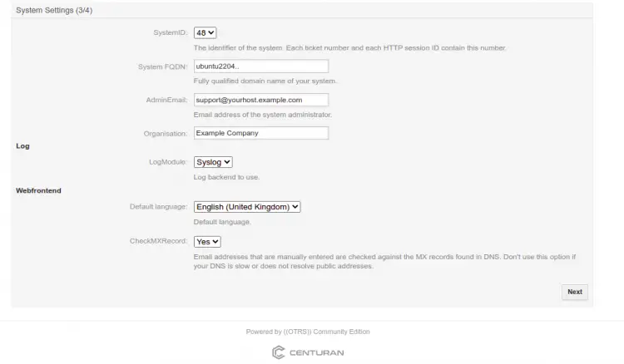Focus the AdminEmail input field
624x364 pixels.
[260, 100]
